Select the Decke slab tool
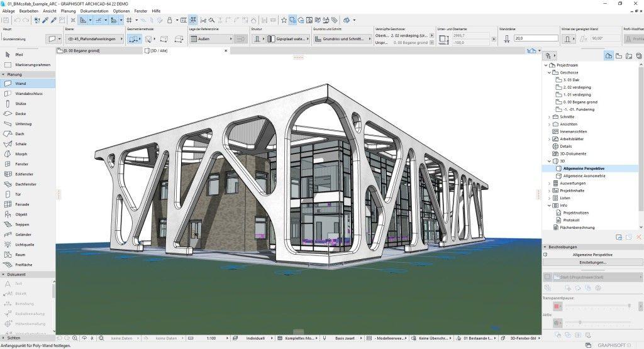This screenshot has height=349, width=644. 28,114
